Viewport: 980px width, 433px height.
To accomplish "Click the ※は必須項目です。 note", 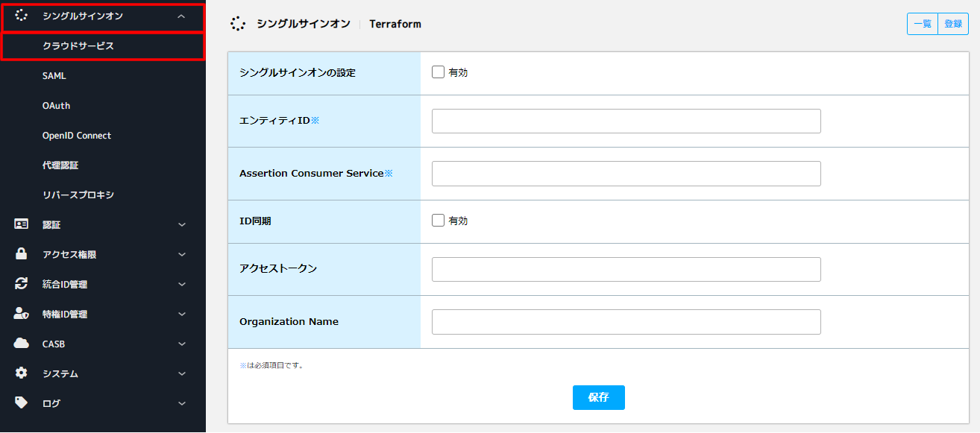I will point(271,365).
